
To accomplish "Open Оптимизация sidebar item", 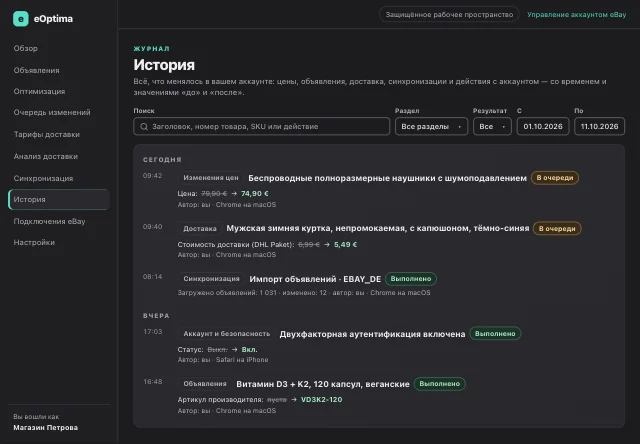I will (39, 91).
